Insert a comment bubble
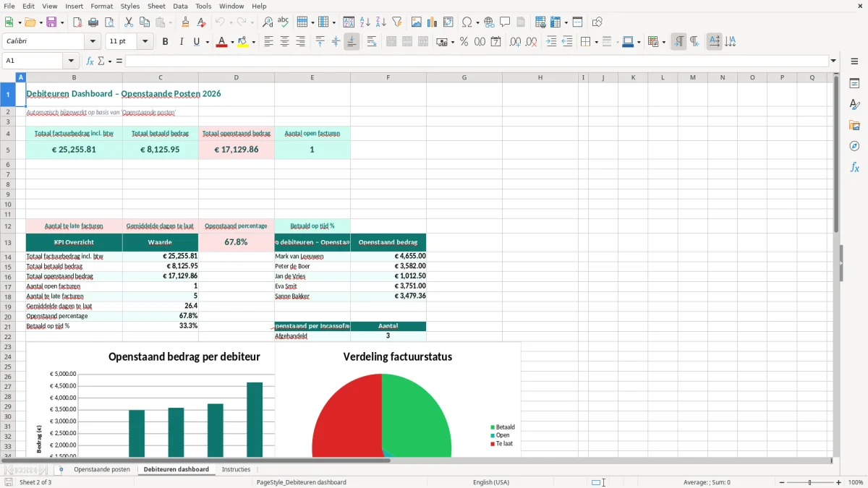 505,22
